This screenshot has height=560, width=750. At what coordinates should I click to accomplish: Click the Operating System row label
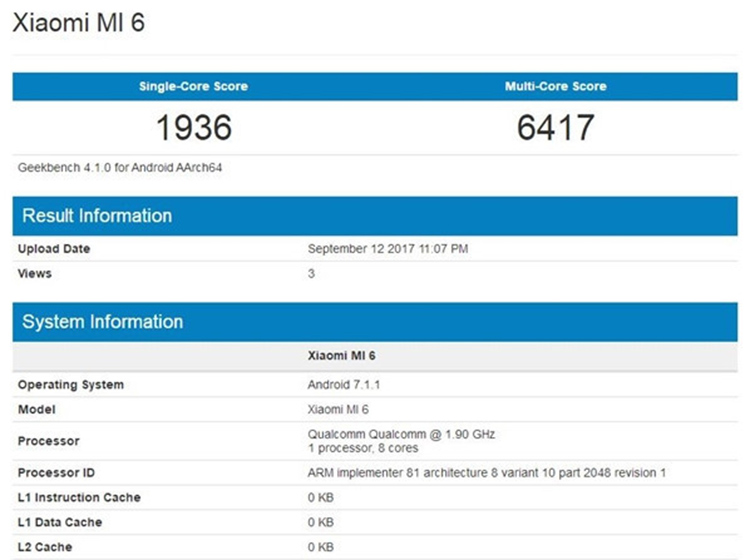coord(71,385)
